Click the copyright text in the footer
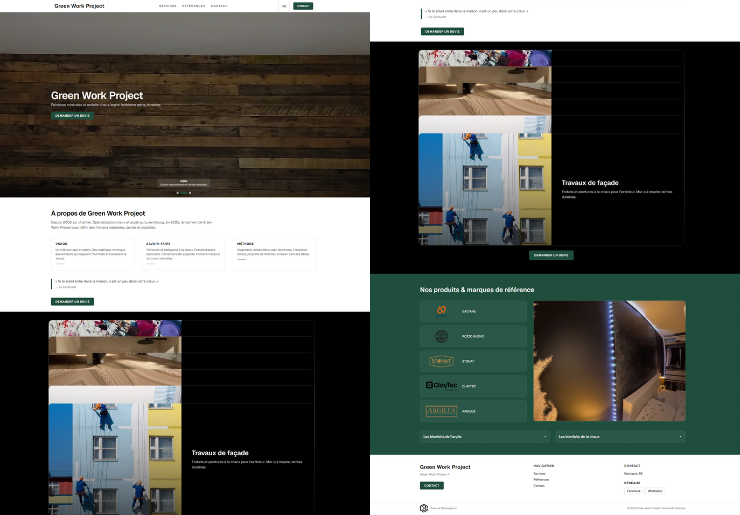 656,508
